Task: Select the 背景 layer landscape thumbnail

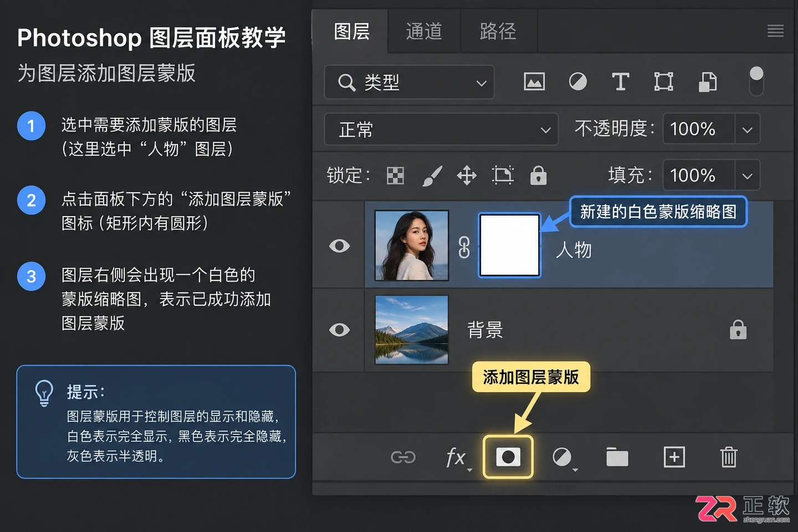Action: click(412, 330)
